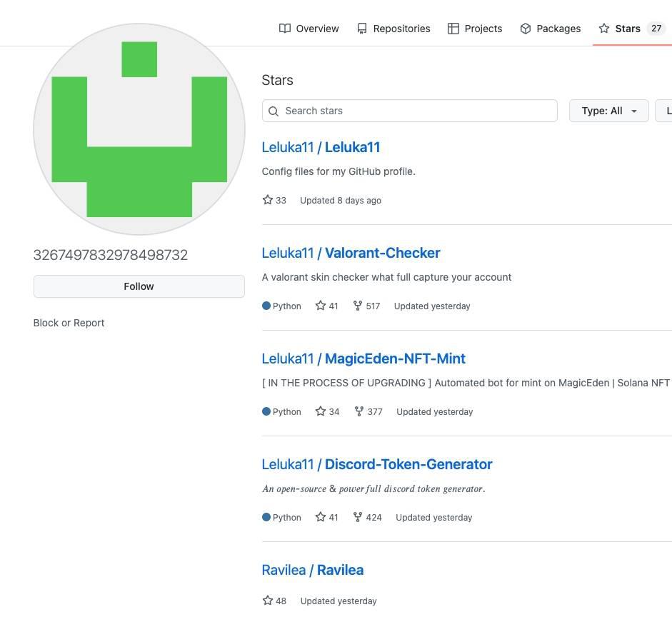Go to the Packages tab
672x617 pixels.
(551, 29)
